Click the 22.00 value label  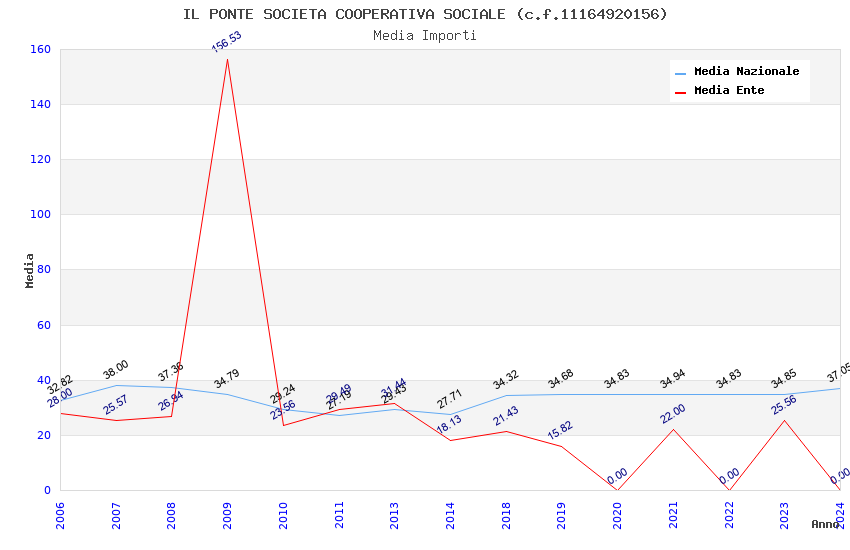673,413
